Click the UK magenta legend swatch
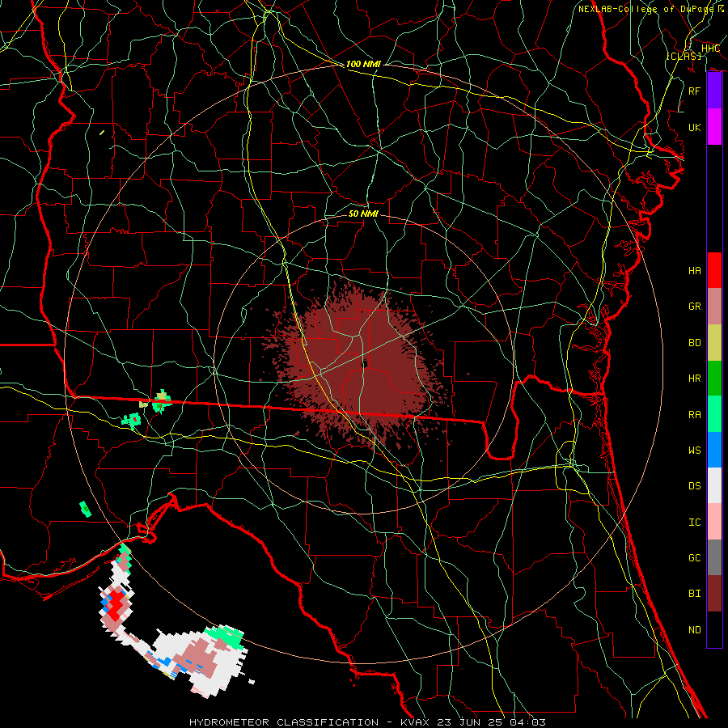 [714, 127]
